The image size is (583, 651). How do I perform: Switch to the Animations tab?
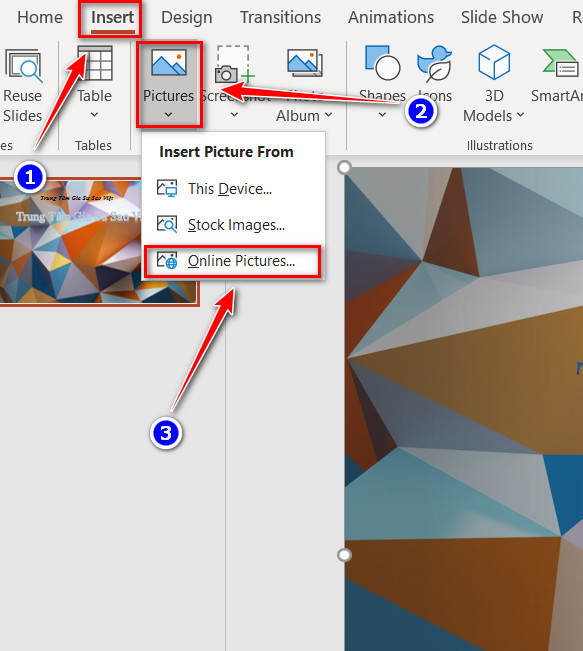tap(391, 17)
